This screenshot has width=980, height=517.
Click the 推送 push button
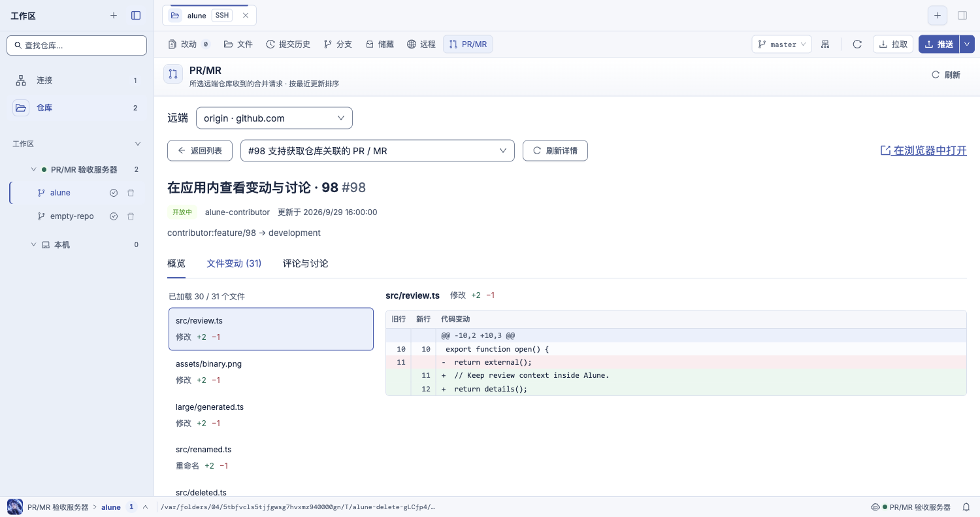(x=939, y=44)
